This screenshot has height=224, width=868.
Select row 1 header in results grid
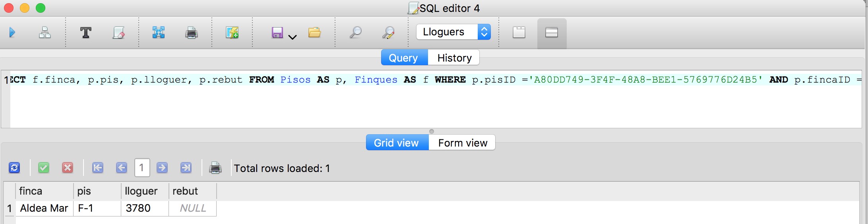tap(9, 208)
